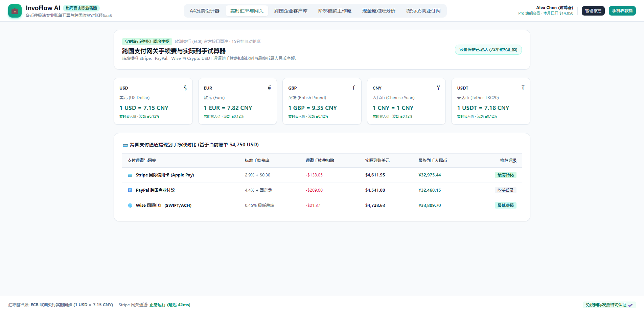Click the card icon beside the comparison table title
Image resolution: width=644 pixels, height=314 pixels.
coord(125,145)
